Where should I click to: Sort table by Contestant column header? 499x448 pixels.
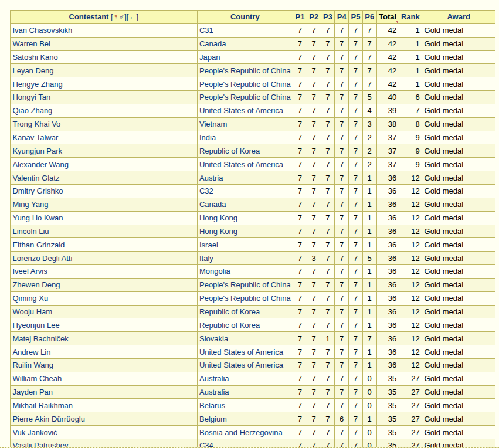89,17
